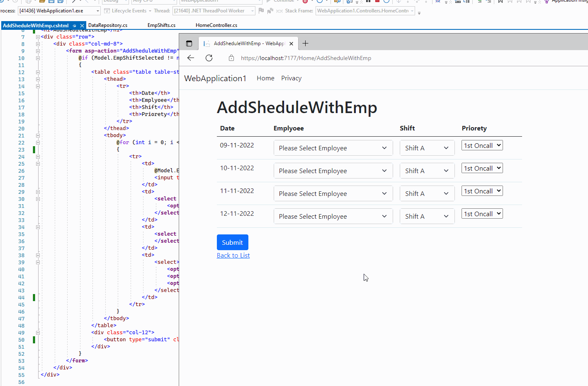Collapse tr block at line 24
The image size is (588, 386).
click(38, 157)
